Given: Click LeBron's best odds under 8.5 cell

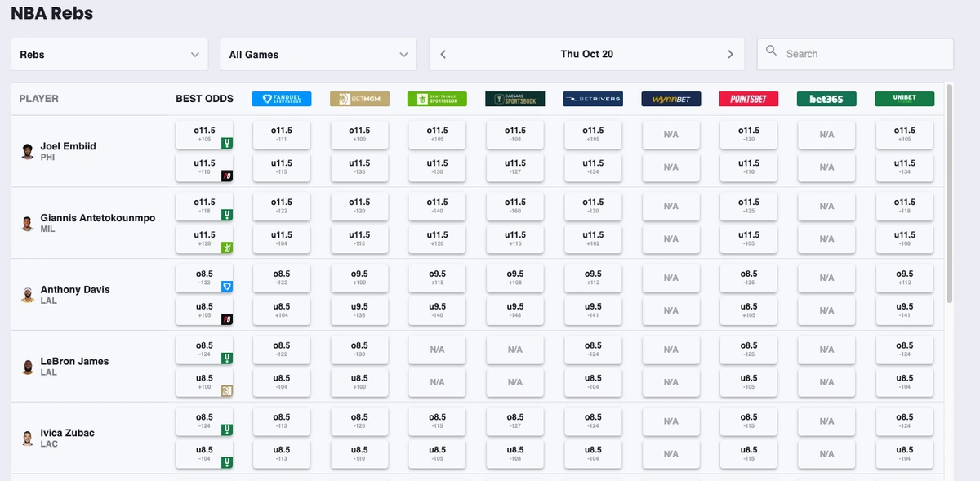Looking at the screenshot, I should click(204, 382).
